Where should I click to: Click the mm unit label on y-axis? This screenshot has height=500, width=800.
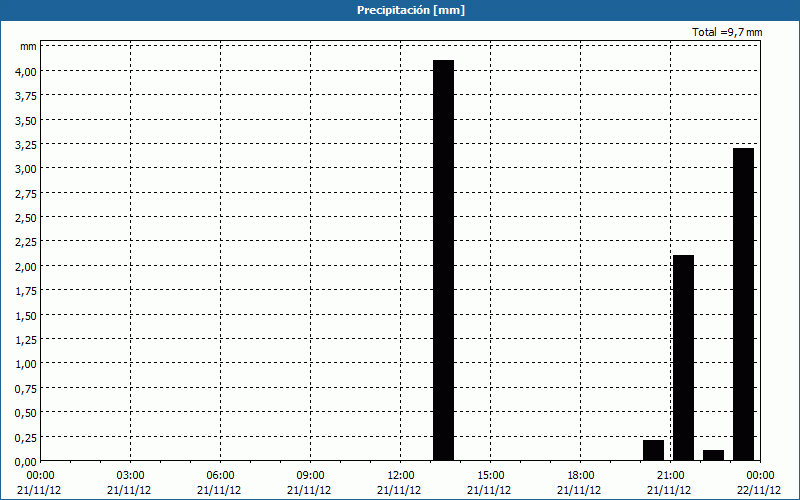click(x=28, y=47)
